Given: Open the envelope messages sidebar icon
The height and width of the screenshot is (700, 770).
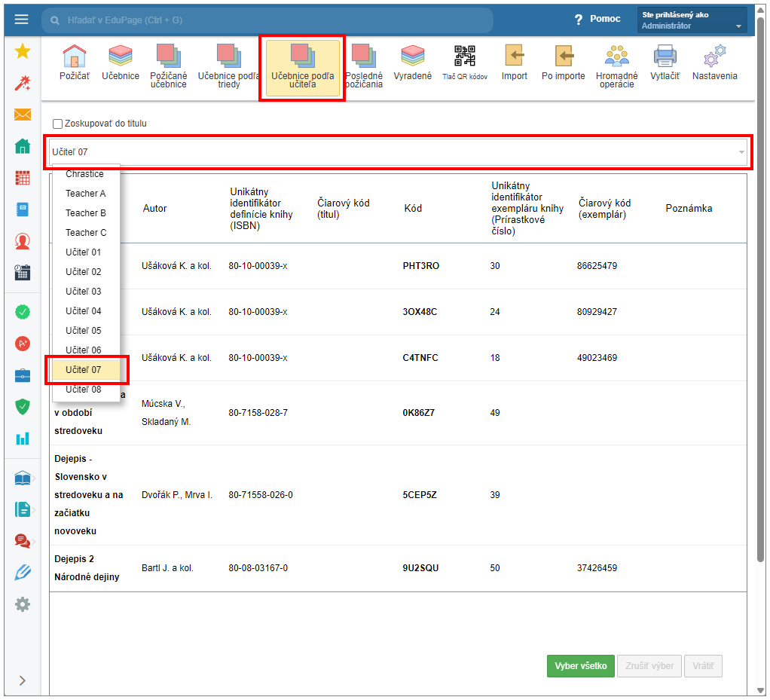Looking at the screenshot, I should point(23,115).
